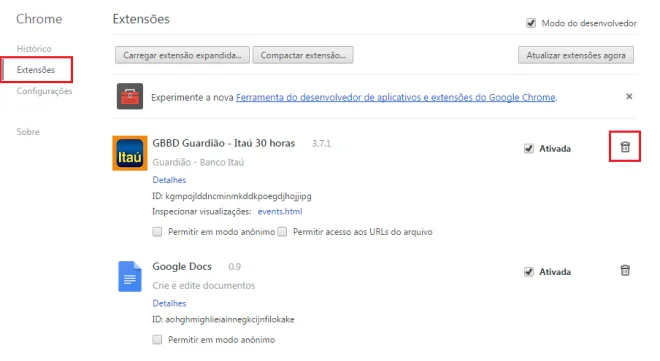
Task: Click the Chrome heading in sidebar
Action: click(39, 19)
